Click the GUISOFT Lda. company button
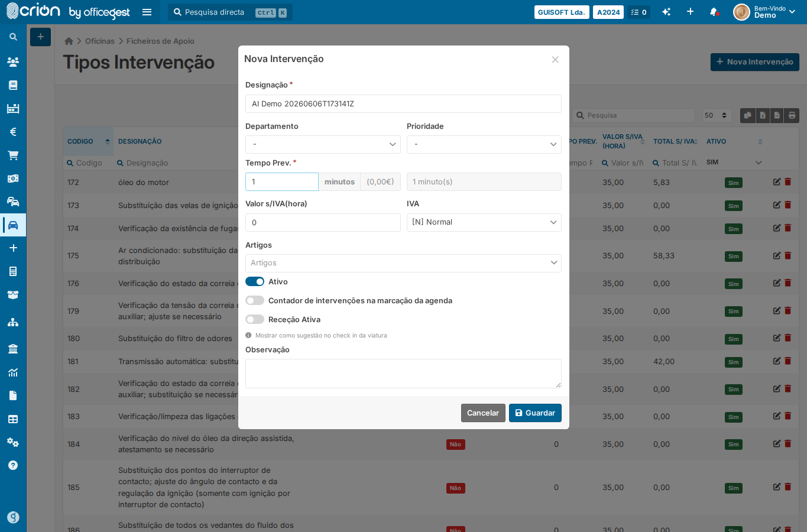This screenshot has width=807, height=532. pyautogui.click(x=562, y=12)
